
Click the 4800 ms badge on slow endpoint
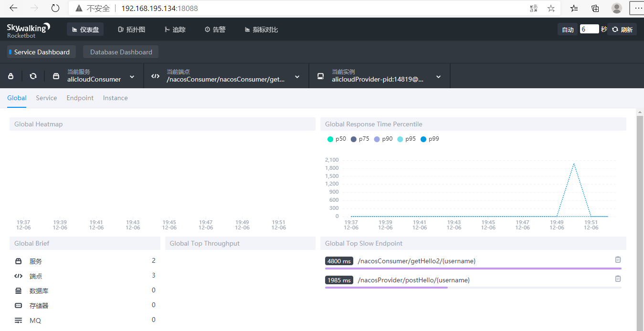tap(339, 261)
